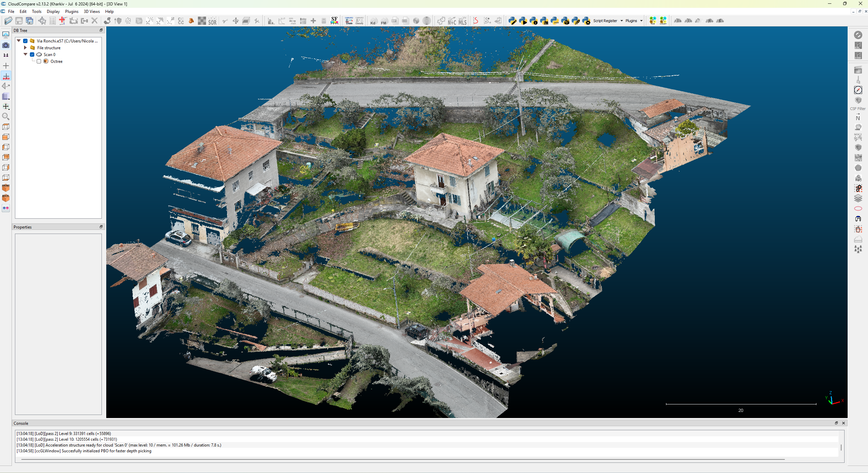Open the Translate/Rotate tool
Image resolution: width=868 pixels, height=473 pixels.
[235, 21]
